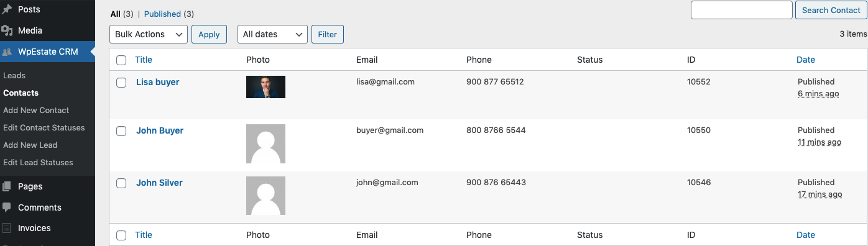The width and height of the screenshot is (868, 246).
Task: Expand the All dates filter dropdown
Action: (x=272, y=34)
